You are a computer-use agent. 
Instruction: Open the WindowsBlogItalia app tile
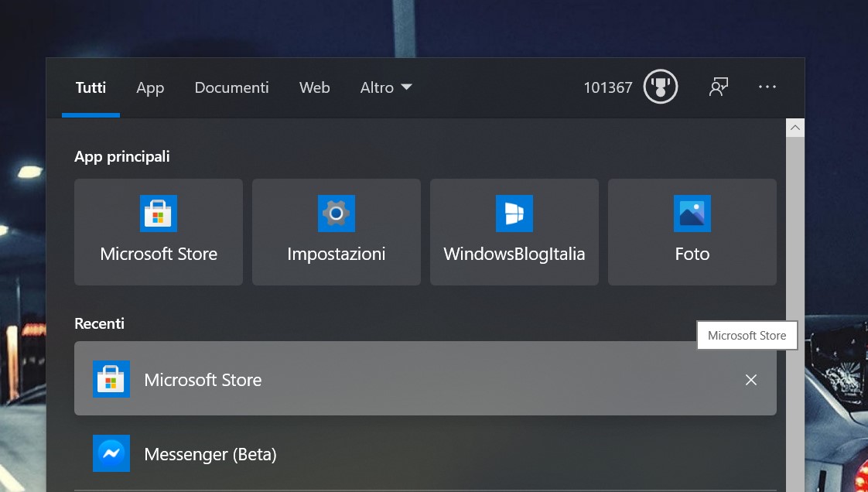pos(514,232)
